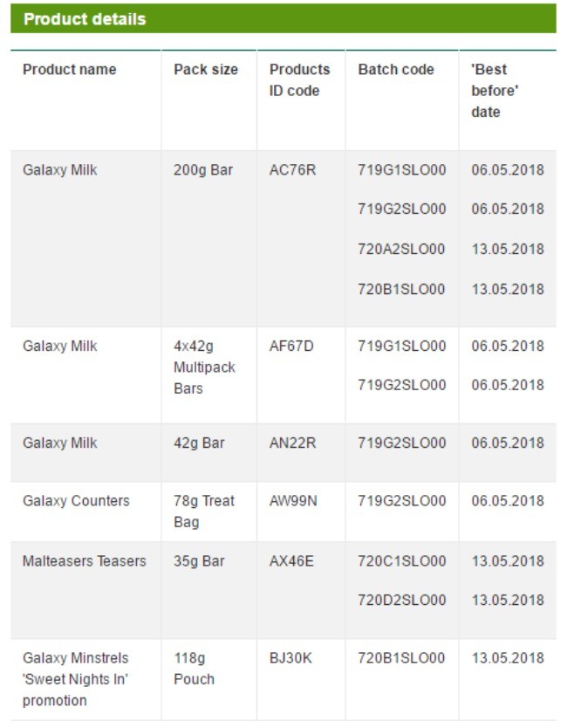
Task: Select Galaxy Minstrels 'Sweet Nights In' promotion
Action: click(76, 679)
